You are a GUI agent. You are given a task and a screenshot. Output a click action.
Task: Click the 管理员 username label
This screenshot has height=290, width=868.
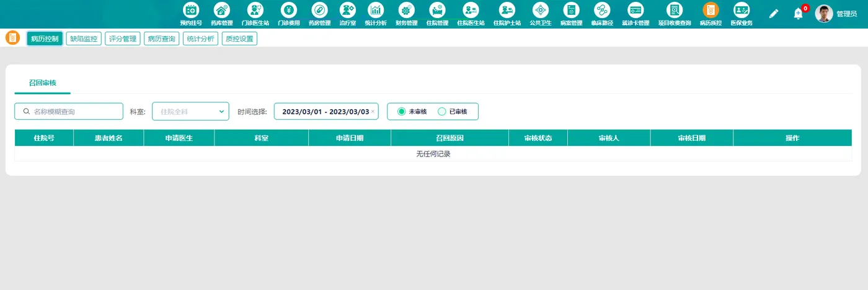click(847, 14)
